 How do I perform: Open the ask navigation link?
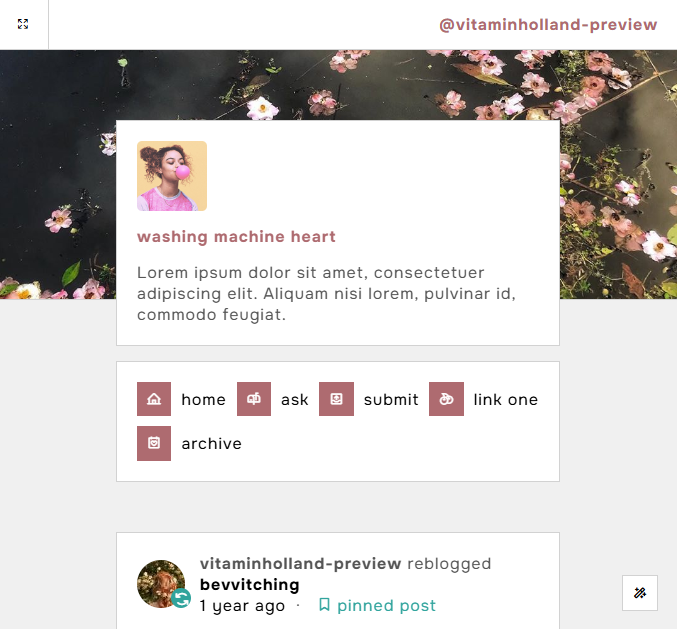pos(294,400)
